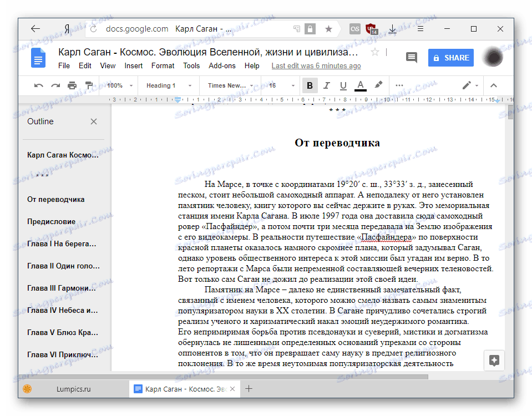The width and height of the screenshot is (532, 416).
Task: Open the browser hamburger menu
Action: (x=420, y=29)
